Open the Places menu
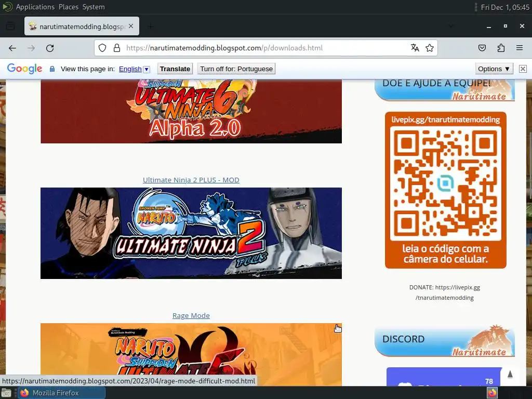This screenshot has height=399, width=532. (x=68, y=7)
